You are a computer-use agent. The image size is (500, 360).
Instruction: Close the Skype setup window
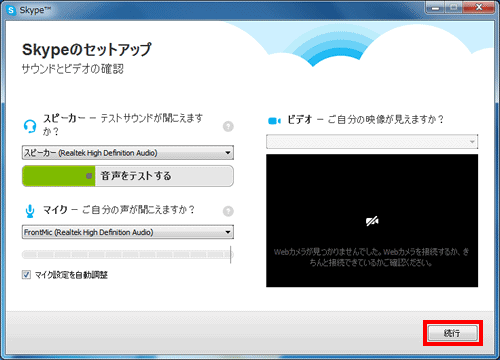pyautogui.click(x=479, y=8)
